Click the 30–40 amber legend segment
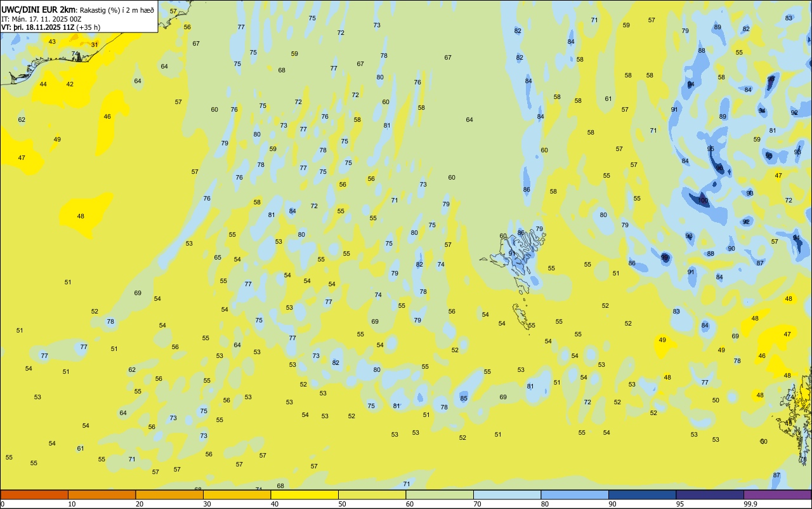 (x=237, y=494)
